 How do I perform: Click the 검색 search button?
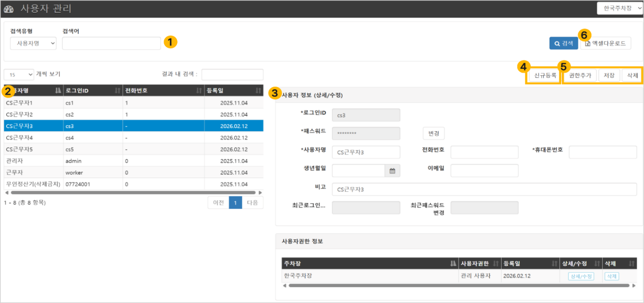(x=563, y=43)
